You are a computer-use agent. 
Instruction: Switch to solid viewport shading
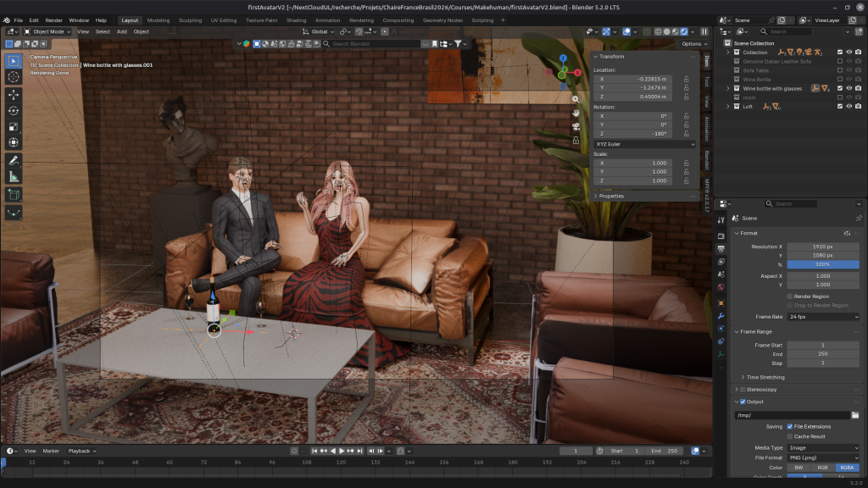click(666, 31)
